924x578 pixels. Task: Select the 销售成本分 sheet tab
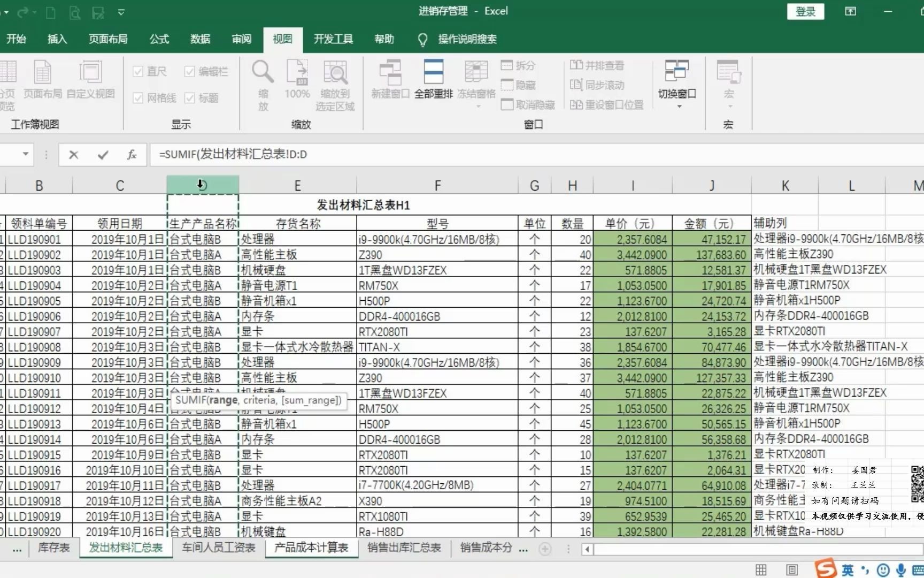click(486, 548)
